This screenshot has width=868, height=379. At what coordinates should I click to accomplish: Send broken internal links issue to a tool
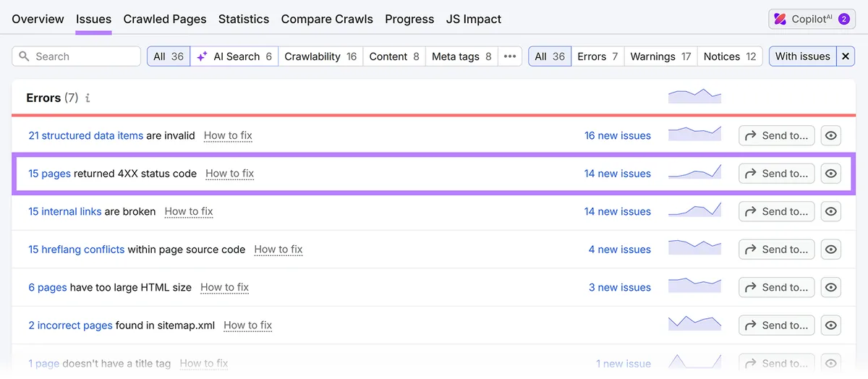777,211
